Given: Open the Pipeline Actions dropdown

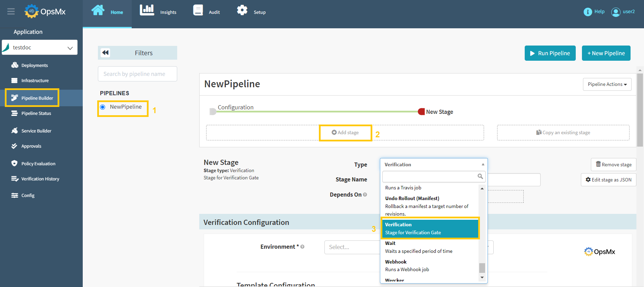Looking at the screenshot, I should [x=607, y=84].
